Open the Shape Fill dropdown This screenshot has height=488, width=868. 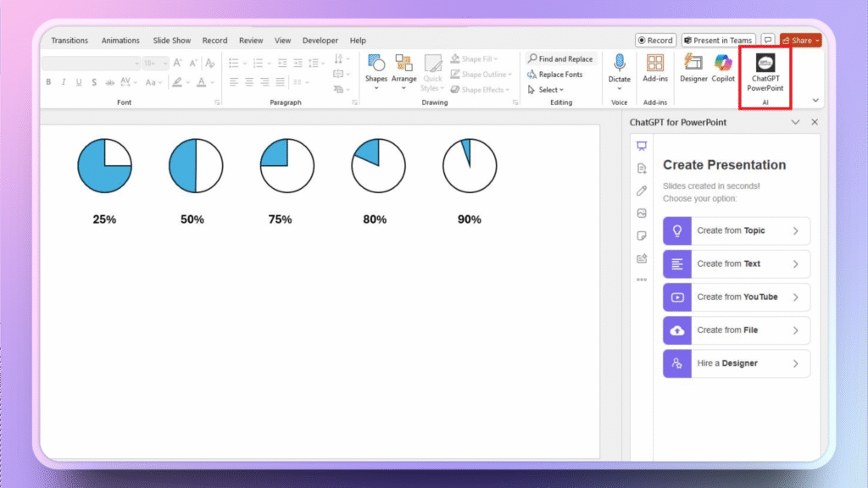(x=480, y=58)
